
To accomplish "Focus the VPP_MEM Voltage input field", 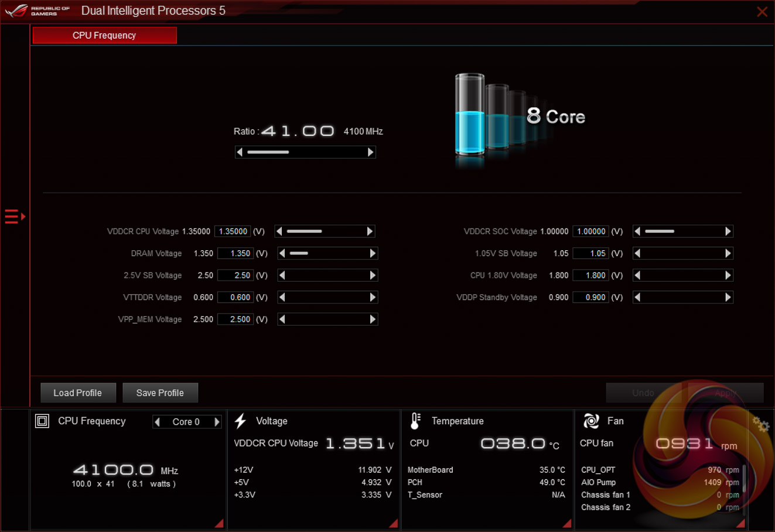I will 235,319.
